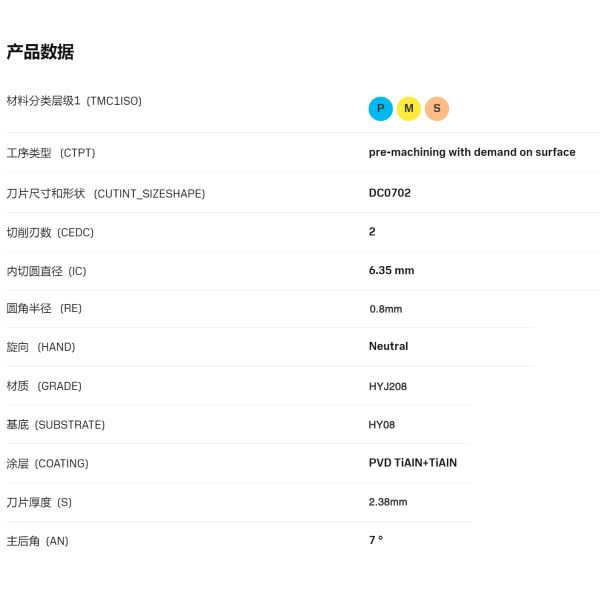Click the HY08 substrate value
Screen dimensions: 600x600
pyautogui.click(x=382, y=425)
